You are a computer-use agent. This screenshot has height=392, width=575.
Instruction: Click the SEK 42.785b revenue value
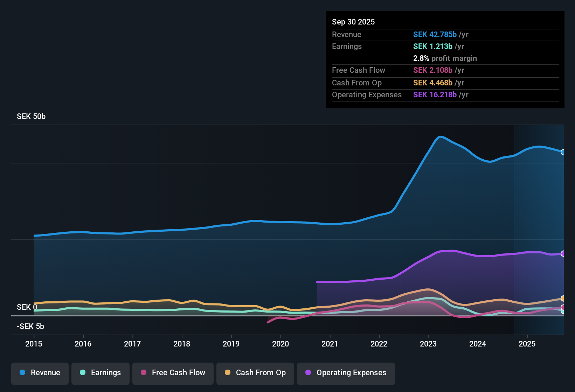435,35
